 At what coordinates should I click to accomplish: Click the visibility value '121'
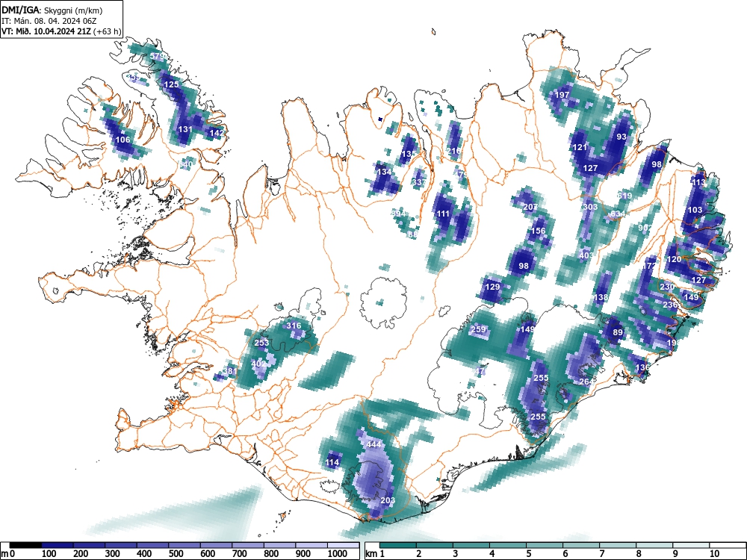580,147
